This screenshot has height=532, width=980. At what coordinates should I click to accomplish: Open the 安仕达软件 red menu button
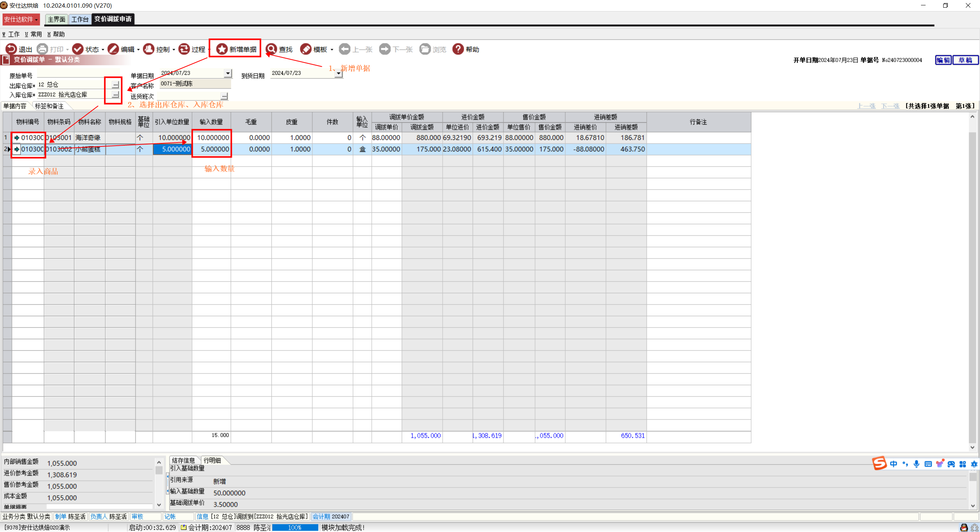click(x=21, y=19)
